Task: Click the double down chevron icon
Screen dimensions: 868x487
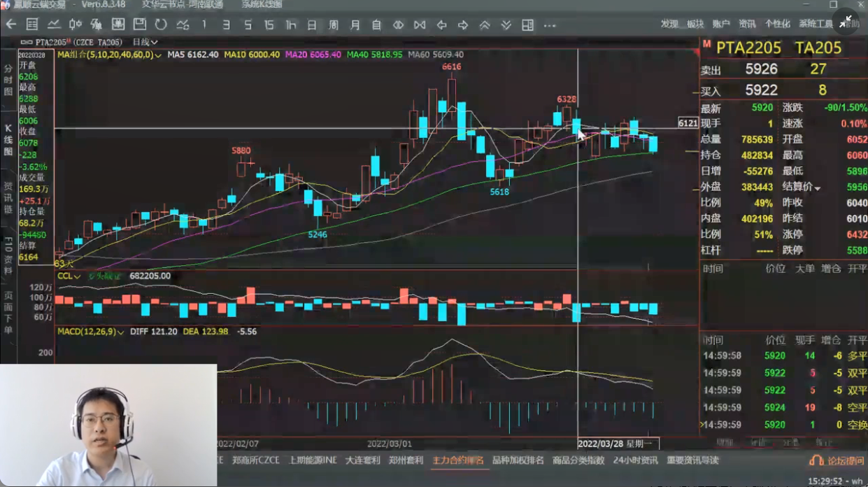Action: click(x=506, y=25)
